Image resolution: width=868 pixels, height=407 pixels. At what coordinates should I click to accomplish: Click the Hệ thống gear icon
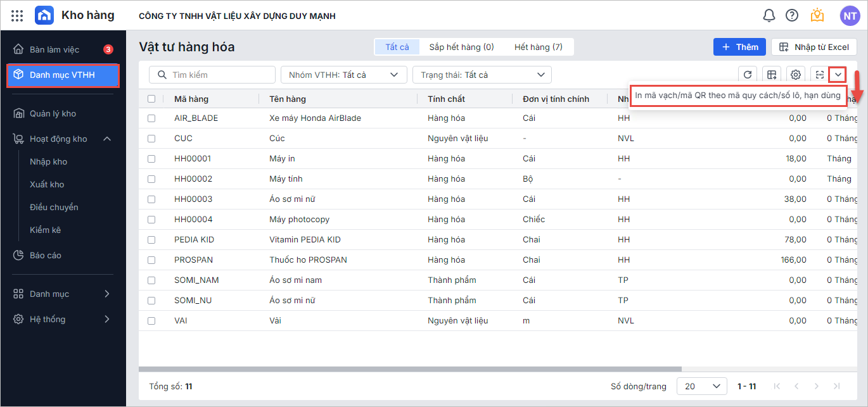coord(18,320)
